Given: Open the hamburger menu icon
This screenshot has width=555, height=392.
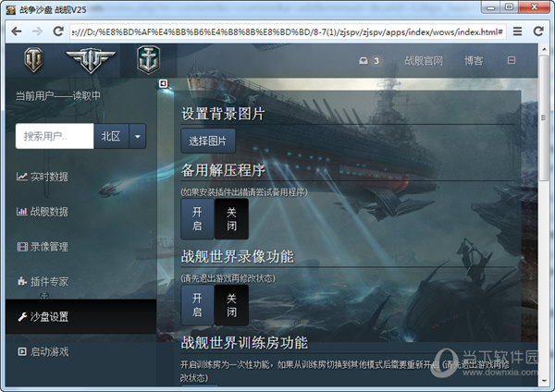Looking at the screenshot, I should tap(517, 31).
